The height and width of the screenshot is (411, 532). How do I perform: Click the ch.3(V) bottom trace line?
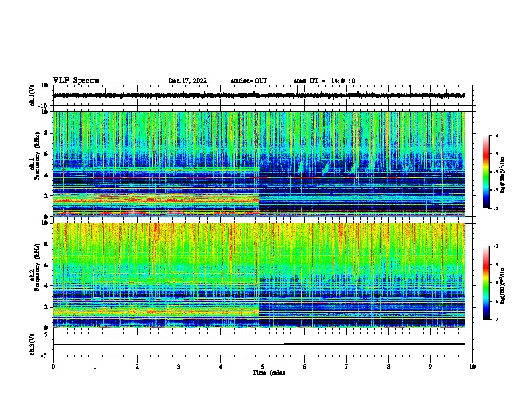259,345
